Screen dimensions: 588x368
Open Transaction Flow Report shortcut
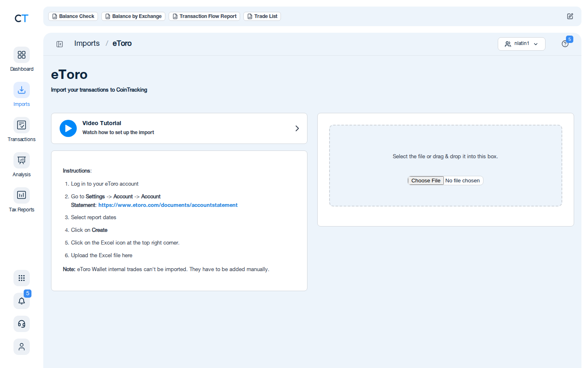click(204, 16)
